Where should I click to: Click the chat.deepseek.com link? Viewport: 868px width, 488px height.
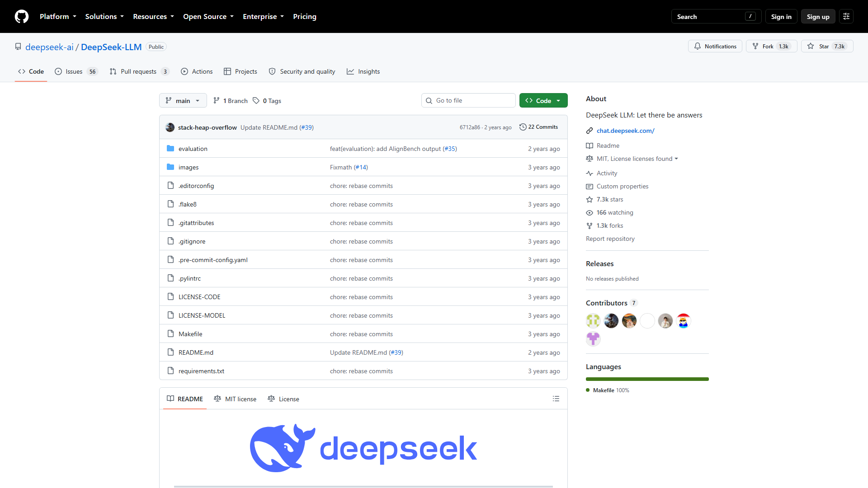coord(625,131)
